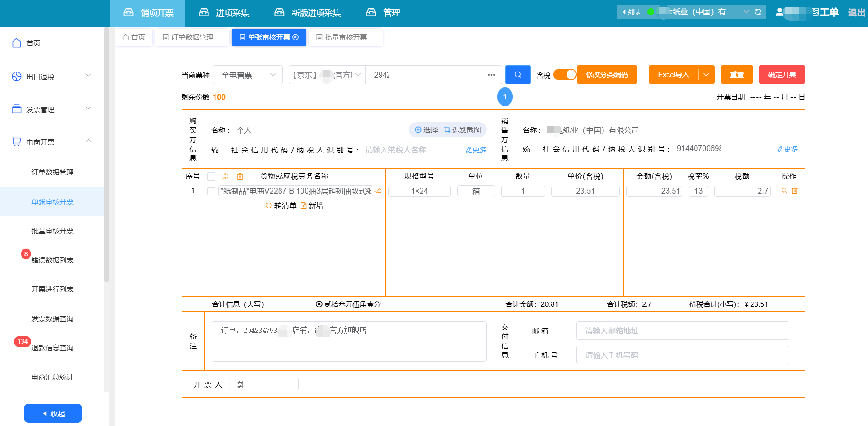Click 退出 to log out

coord(857,13)
